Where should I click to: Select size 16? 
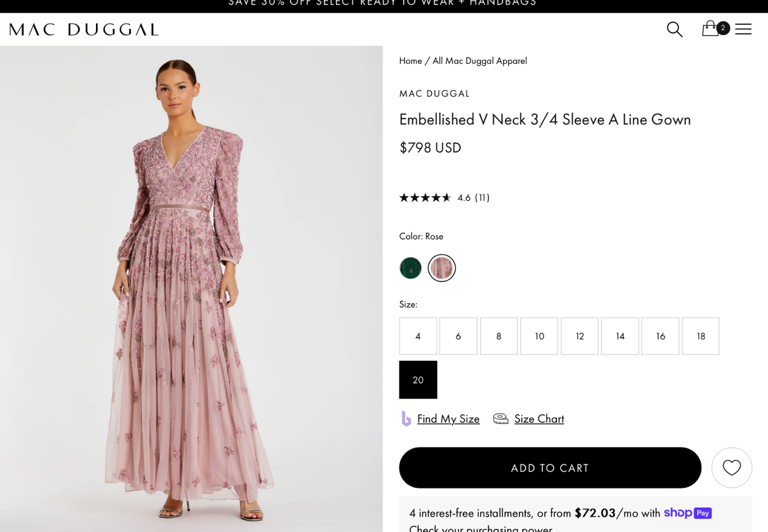click(x=660, y=336)
